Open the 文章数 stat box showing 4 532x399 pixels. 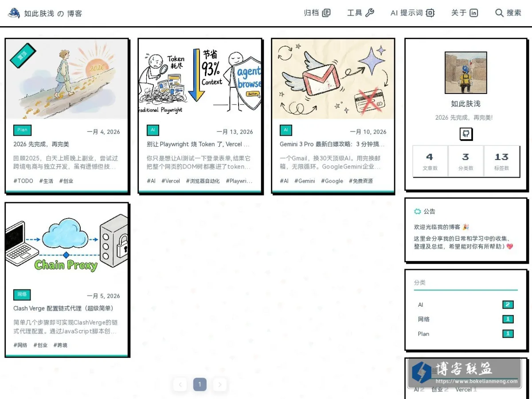pos(430,161)
